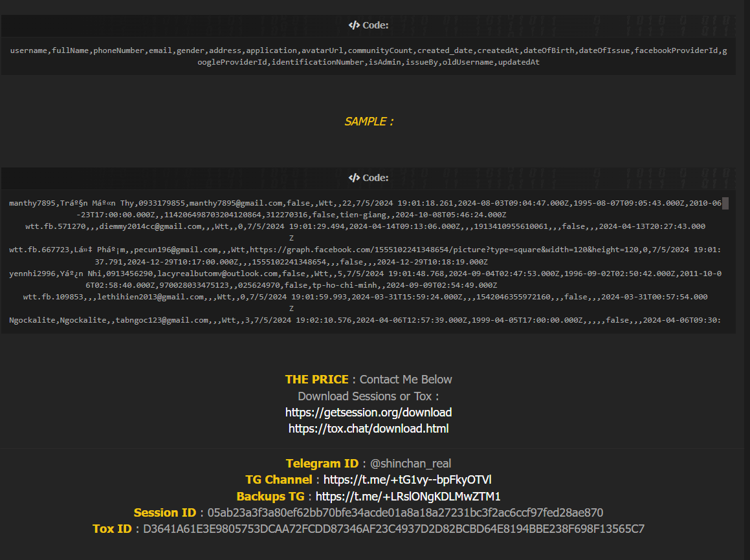This screenshot has height=560, width=750.
Task: Click the code icon above the sample data block
Action: (x=354, y=178)
